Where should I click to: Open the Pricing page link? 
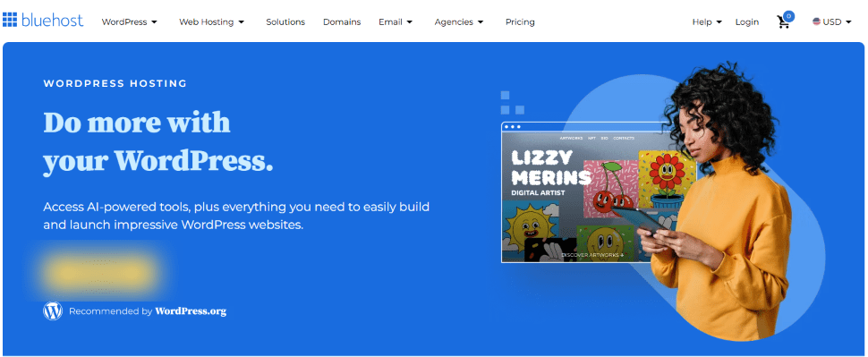pyautogui.click(x=521, y=22)
